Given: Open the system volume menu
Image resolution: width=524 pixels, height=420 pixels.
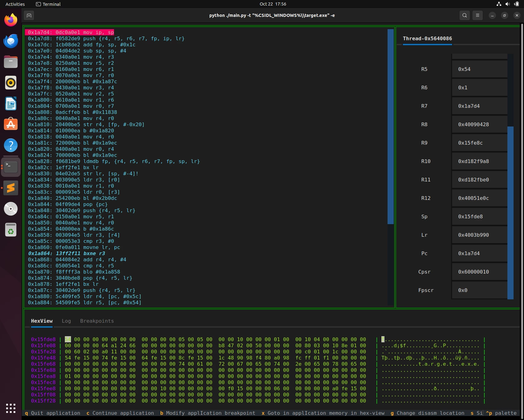Looking at the screenshot, I should 507,4.
